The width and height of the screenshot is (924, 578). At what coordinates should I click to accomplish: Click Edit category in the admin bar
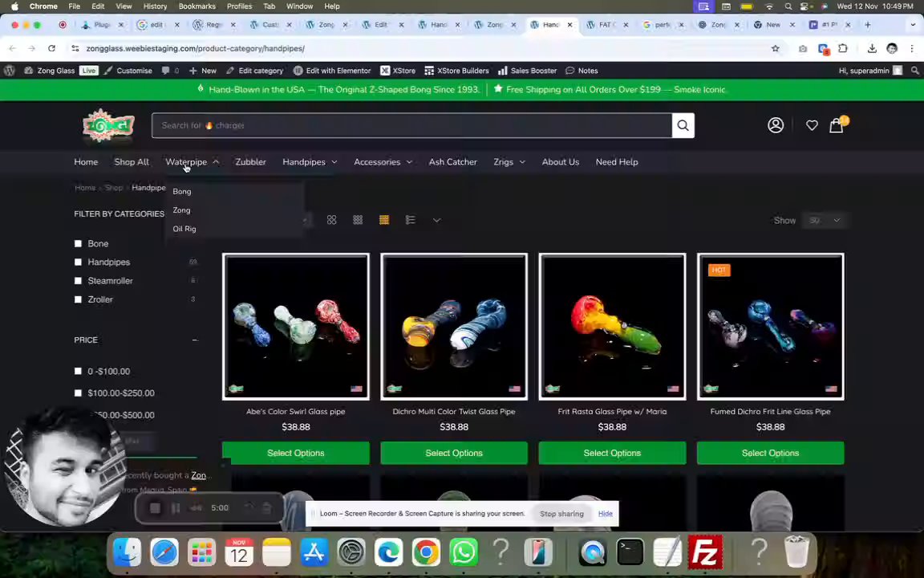pyautogui.click(x=254, y=71)
